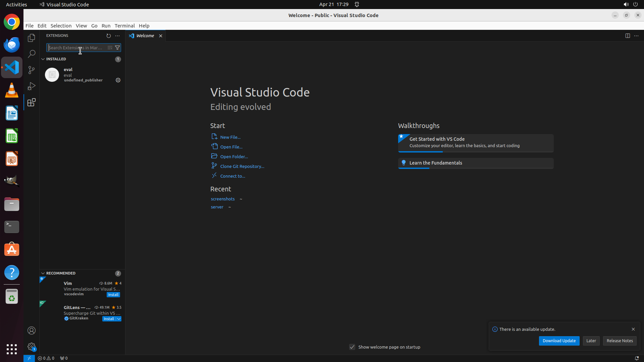The width and height of the screenshot is (644, 362).
Task: Click the refresh extensions icon
Action: click(x=108, y=36)
